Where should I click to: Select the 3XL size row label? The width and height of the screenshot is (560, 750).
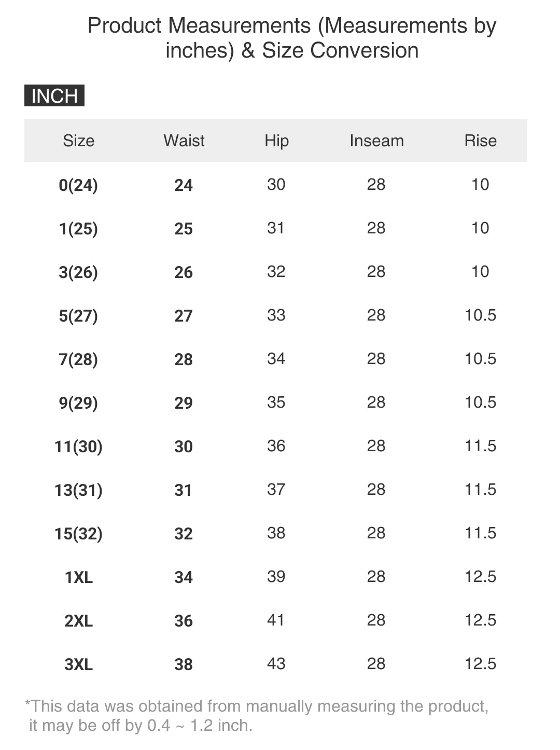(78, 664)
